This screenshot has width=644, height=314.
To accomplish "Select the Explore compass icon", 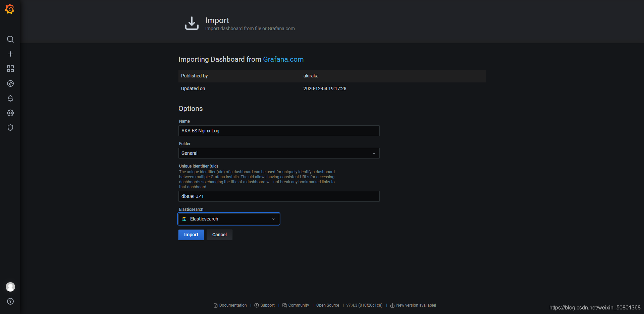I will click(10, 83).
